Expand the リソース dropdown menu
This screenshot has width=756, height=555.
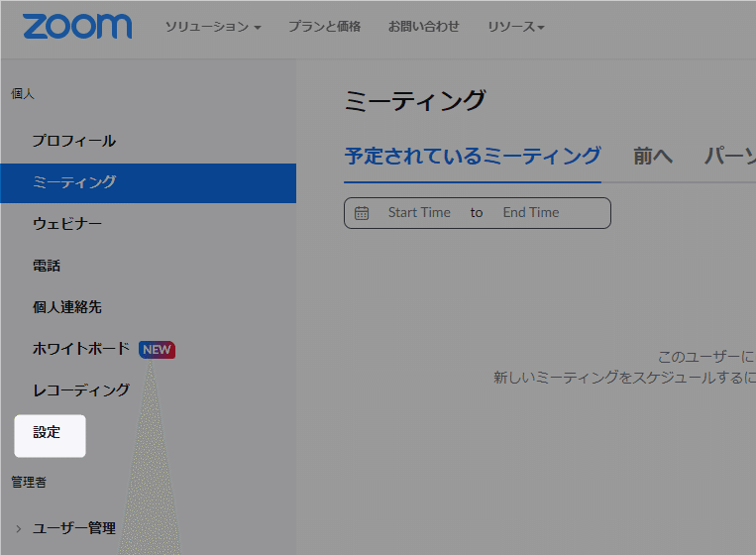click(x=516, y=27)
